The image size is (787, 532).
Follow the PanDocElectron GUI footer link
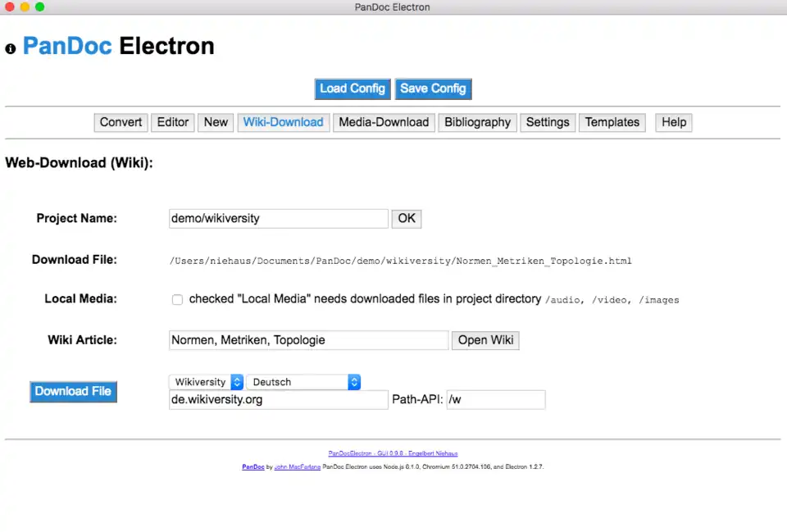[x=393, y=453]
